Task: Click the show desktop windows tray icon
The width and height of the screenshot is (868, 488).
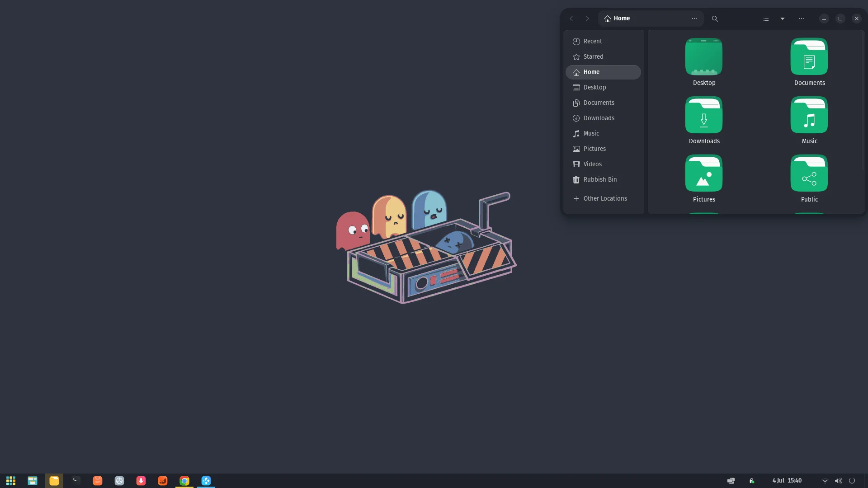Action: coord(731,481)
